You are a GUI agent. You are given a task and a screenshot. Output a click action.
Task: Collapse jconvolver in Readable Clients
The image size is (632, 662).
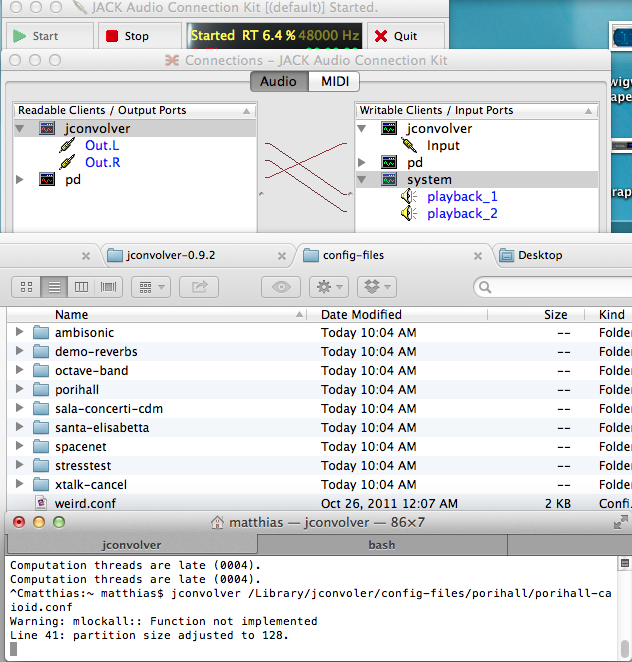click(x=19, y=128)
